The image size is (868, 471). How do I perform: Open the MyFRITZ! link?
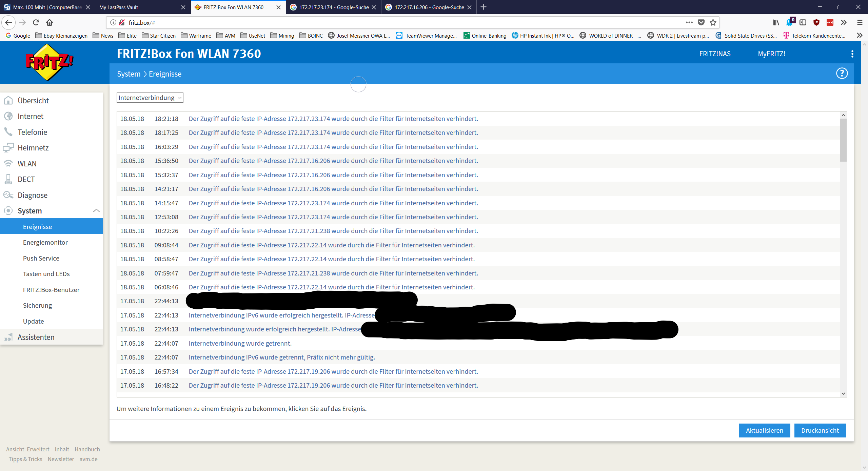(771, 54)
